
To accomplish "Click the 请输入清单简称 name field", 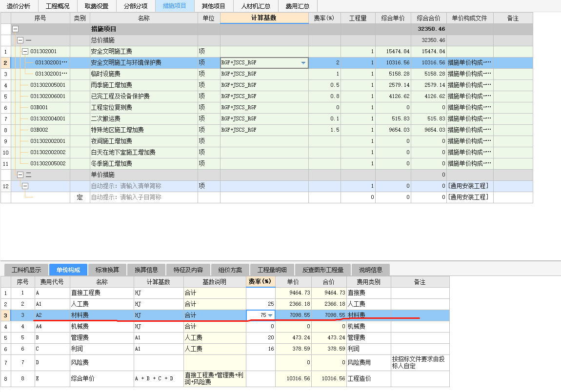I will (144, 186).
